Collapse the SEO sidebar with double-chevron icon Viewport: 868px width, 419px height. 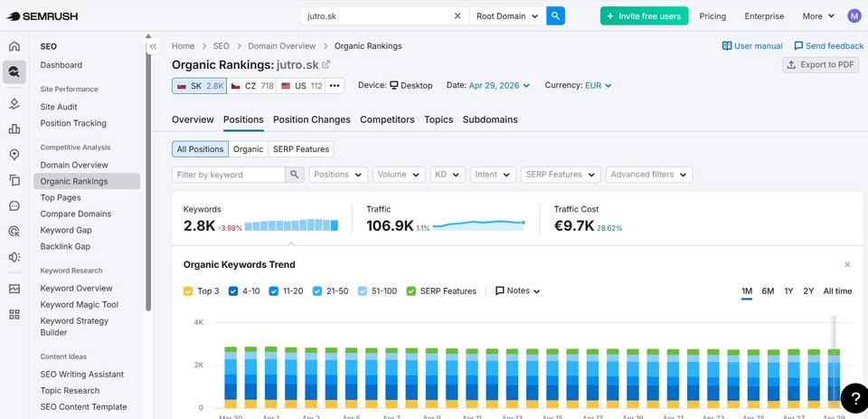click(154, 46)
